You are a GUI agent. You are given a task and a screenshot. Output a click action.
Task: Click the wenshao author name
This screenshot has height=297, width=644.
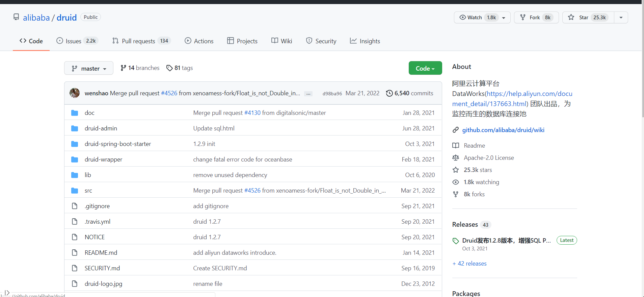point(97,93)
